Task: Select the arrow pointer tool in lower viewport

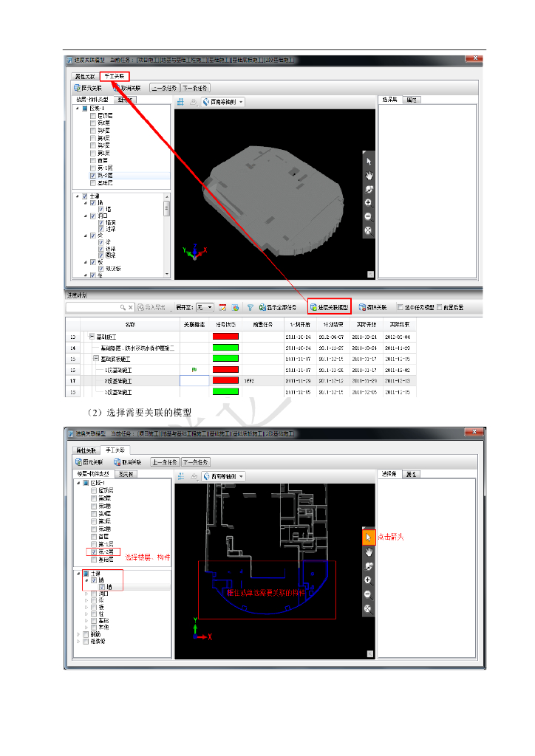Action: point(367,537)
